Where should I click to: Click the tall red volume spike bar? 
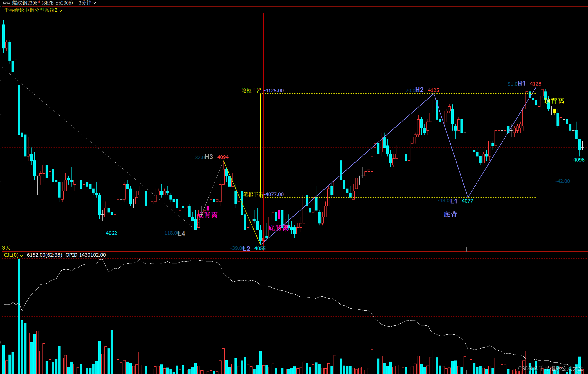click(x=468, y=347)
